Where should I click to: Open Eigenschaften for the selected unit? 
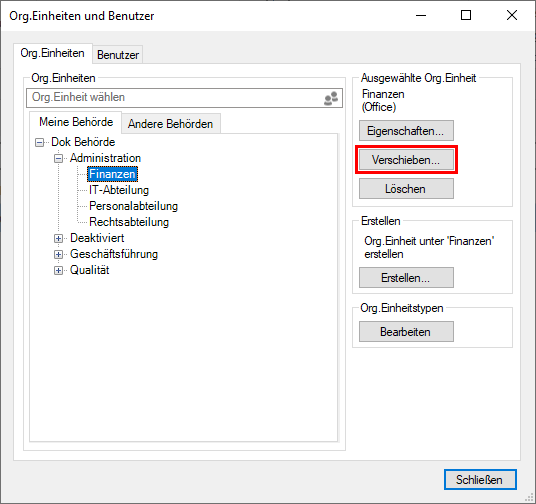406,131
